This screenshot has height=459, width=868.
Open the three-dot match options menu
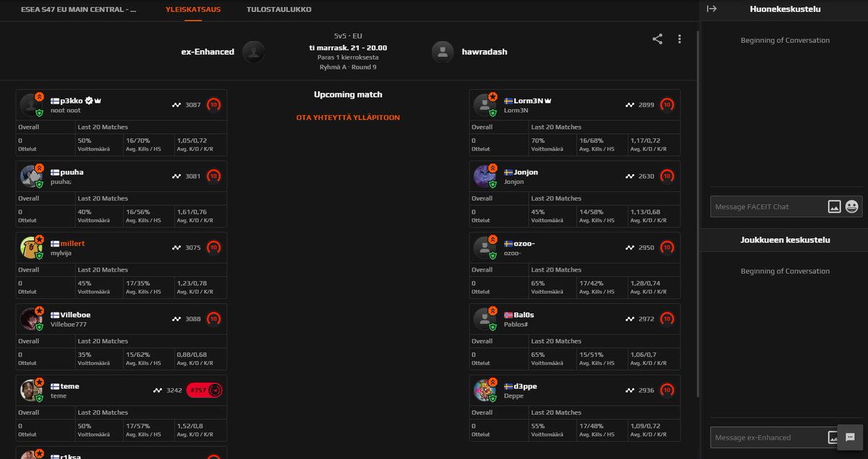point(679,39)
